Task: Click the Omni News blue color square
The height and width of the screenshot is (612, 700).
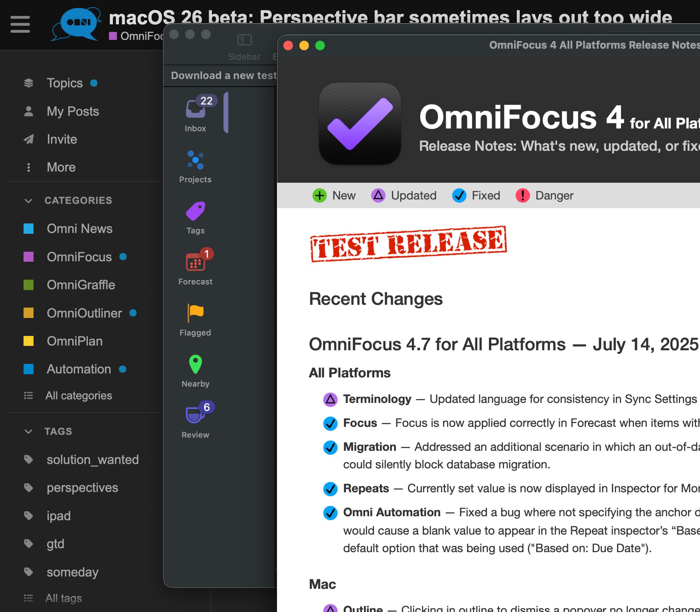Action: coord(28,229)
